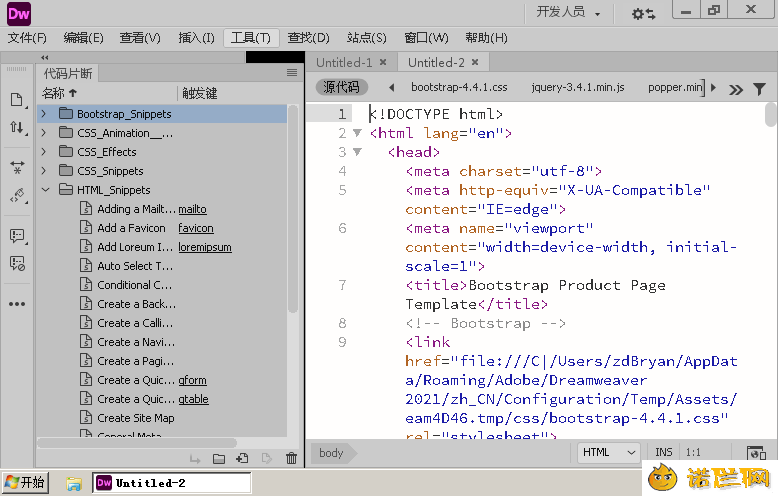Open the snippets panel options menu icon
The width and height of the screenshot is (778, 496).
(292, 73)
